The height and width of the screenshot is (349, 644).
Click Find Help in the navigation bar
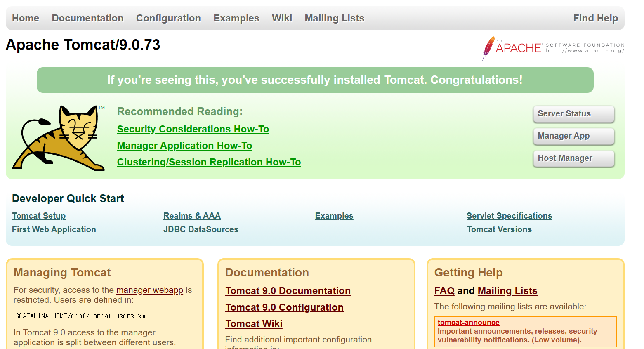(x=595, y=18)
